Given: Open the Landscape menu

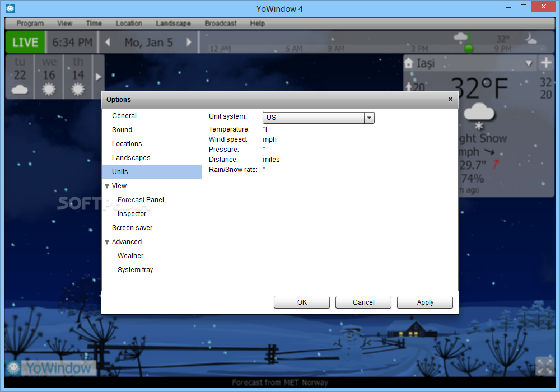Looking at the screenshot, I should [x=173, y=23].
